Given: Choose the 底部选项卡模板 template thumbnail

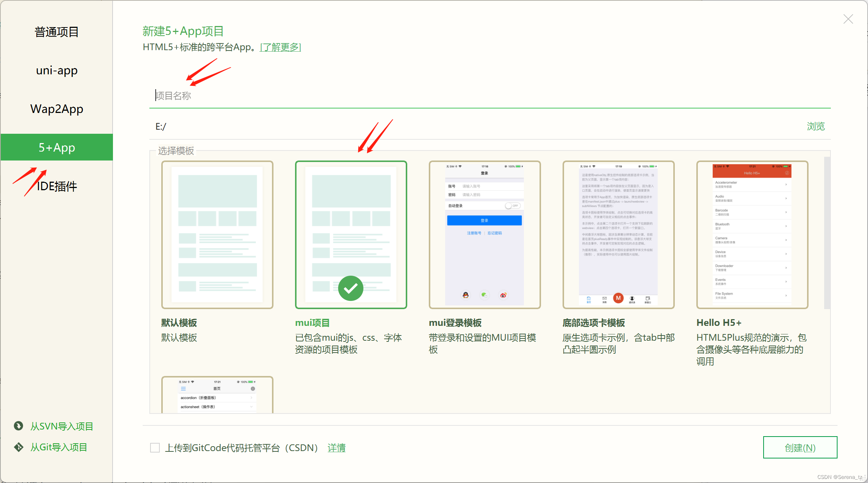Looking at the screenshot, I should (619, 235).
